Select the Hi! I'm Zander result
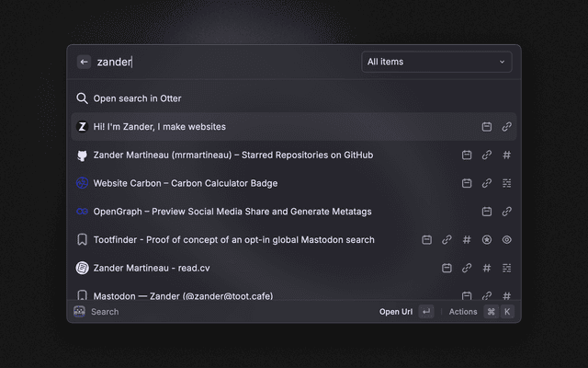Image resolution: width=588 pixels, height=368 pixels. (159, 127)
